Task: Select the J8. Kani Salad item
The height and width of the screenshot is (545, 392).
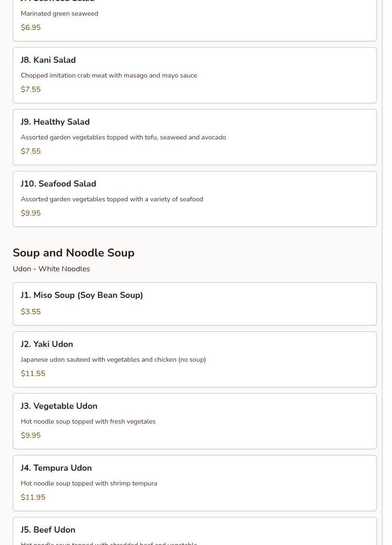Action: pos(195,75)
